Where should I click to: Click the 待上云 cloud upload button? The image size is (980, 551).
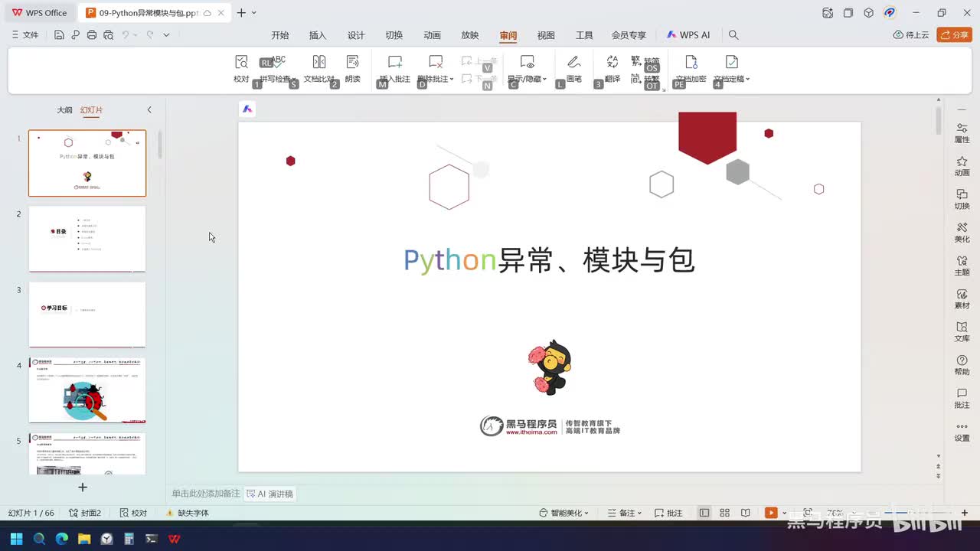tap(911, 35)
